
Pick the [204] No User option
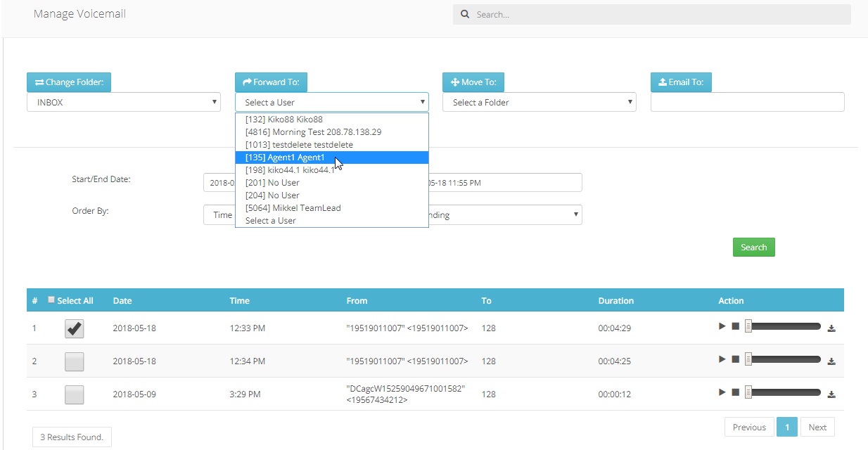coord(332,195)
